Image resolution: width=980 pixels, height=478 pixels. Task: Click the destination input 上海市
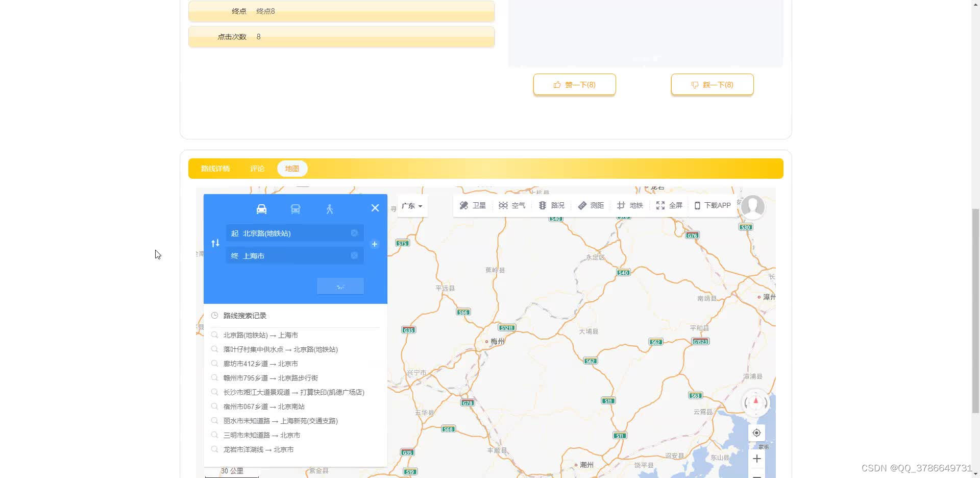point(295,255)
